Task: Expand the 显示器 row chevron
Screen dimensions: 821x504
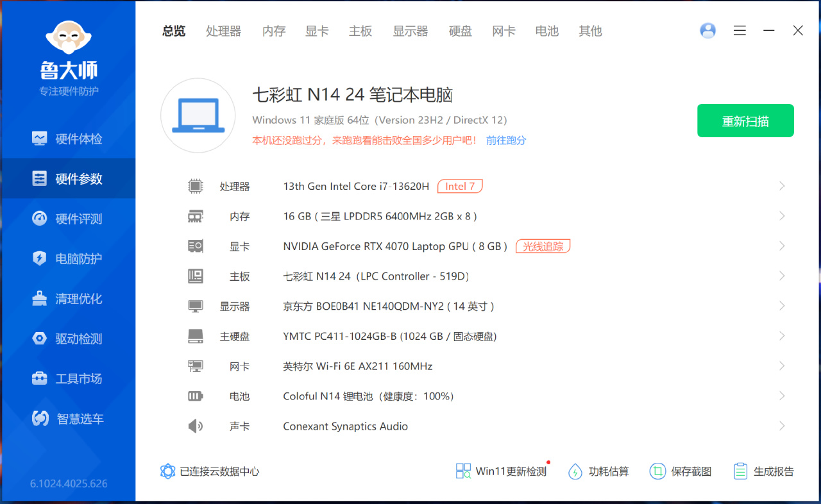Action: 782,307
